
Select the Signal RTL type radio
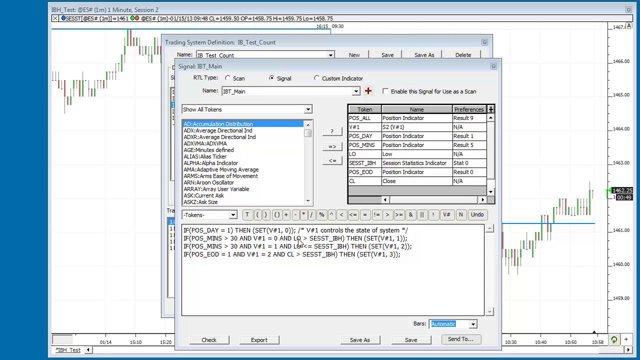coord(271,78)
